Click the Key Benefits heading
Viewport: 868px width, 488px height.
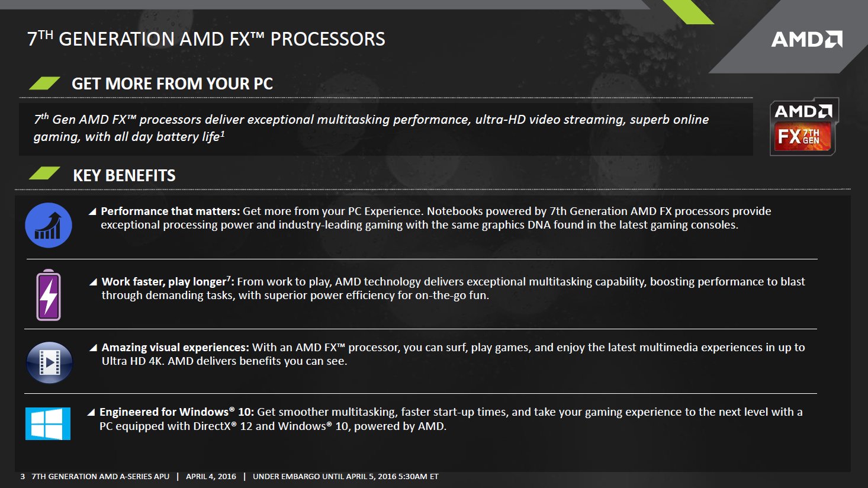click(x=124, y=175)
